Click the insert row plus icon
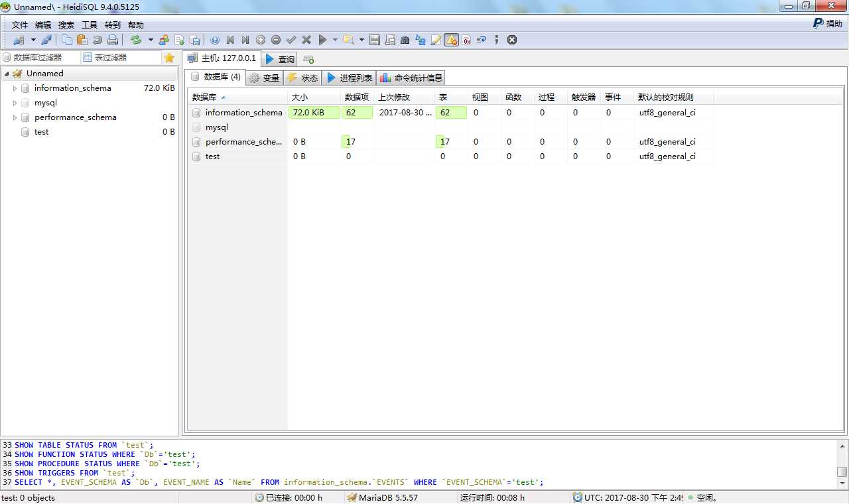The height and width of the screenshot is (504, 849). [x=261, y=40]
